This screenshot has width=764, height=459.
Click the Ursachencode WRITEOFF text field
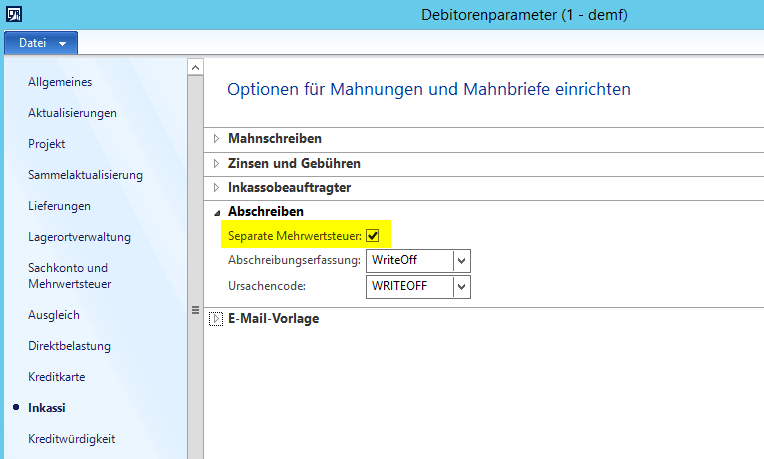(409, 287)
